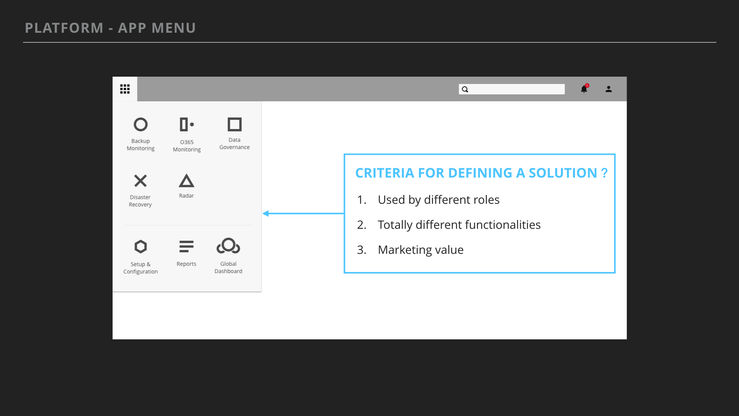The width and height of the screenshot is (739, 416).
Task: Launch O365 Monitoring app icon
Action: coord(187,124)
